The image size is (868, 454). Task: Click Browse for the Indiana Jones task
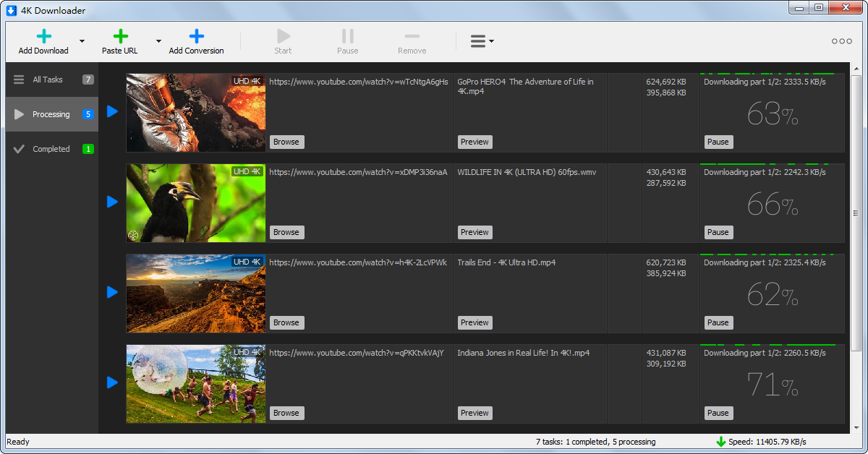coord(286,413)
